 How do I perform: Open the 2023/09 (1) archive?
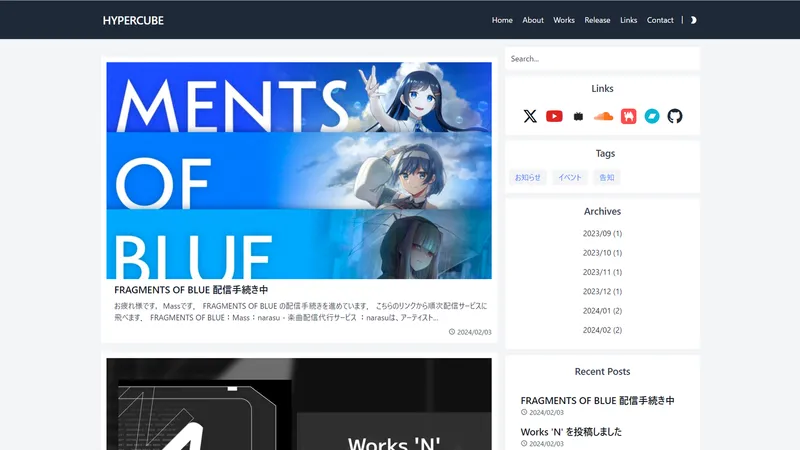[603, 234]
